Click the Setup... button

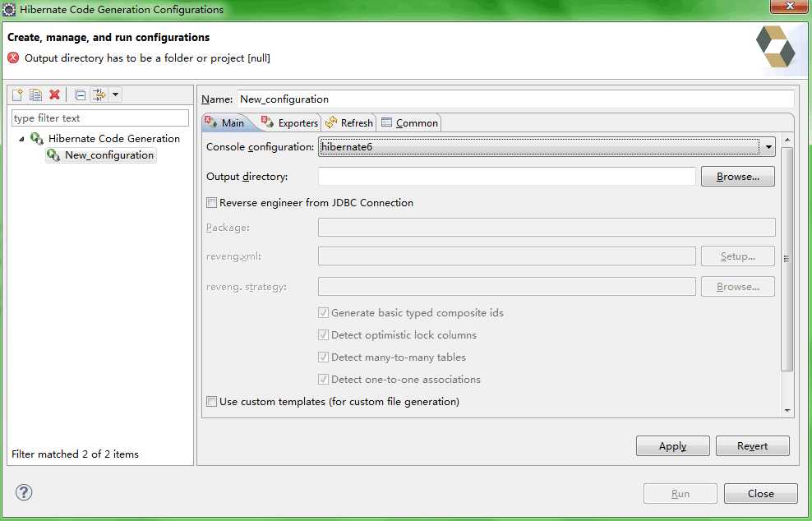[x=738, y=256]
